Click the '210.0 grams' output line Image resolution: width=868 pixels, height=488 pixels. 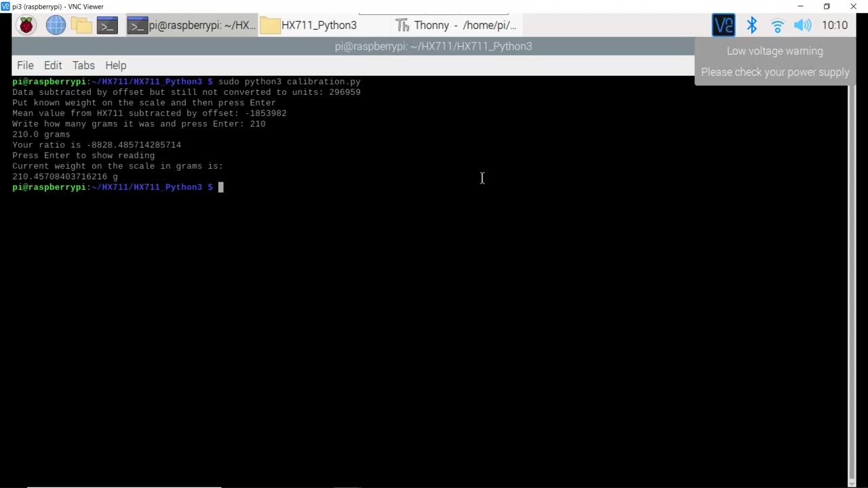pos(41,134)
